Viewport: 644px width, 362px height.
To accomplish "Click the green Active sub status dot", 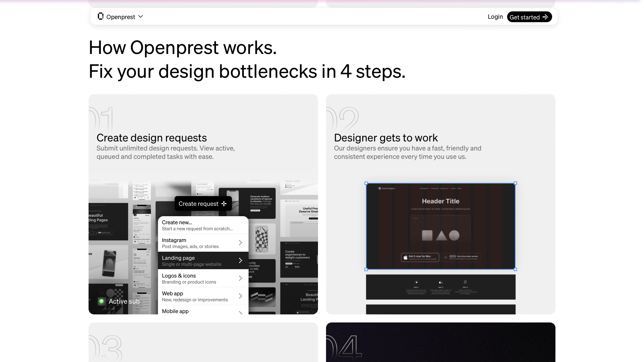I will (x=101, y=301).
